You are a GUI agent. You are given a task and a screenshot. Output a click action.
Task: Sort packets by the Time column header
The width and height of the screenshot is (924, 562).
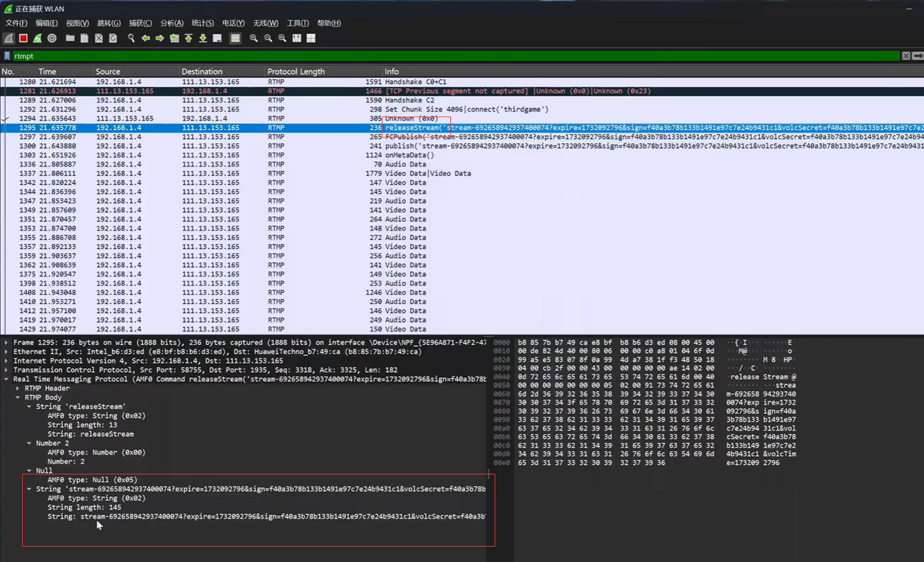tap(47, 72)
